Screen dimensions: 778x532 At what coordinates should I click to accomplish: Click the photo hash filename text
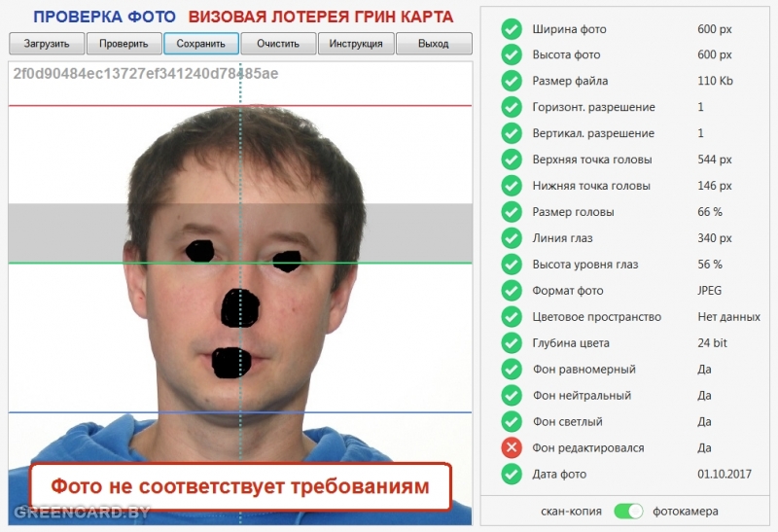146,74
